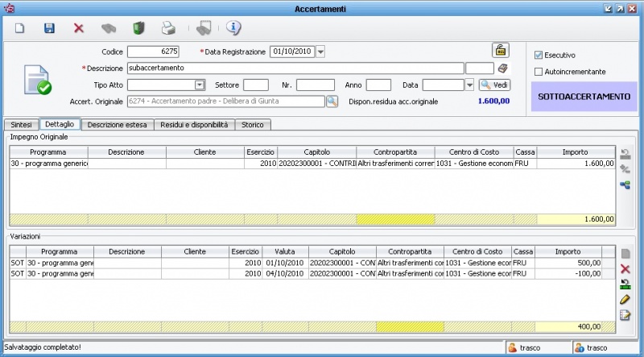This screenshot has width=644, height=357.
Task: Expand the Tipo Atto dropdown
Action: 200,85
